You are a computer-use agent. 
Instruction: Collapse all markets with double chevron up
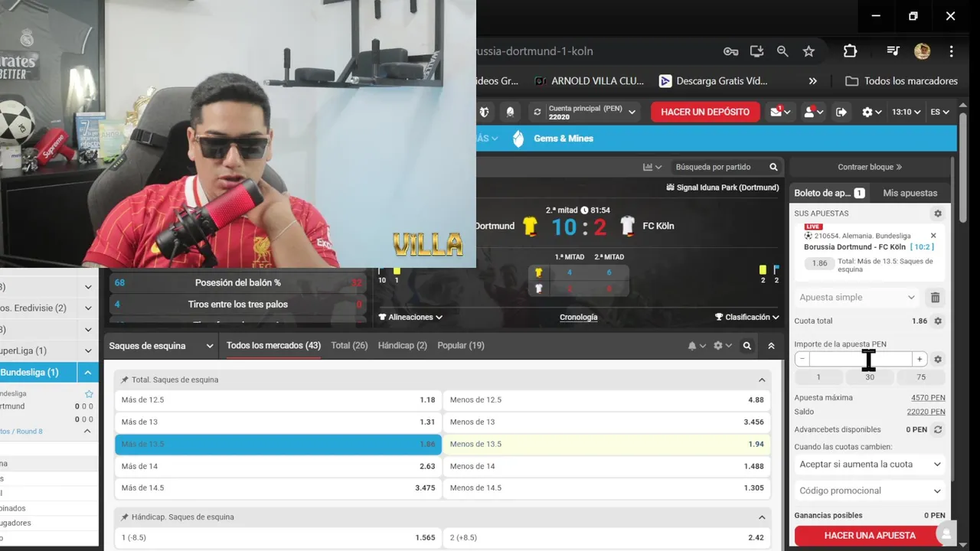tap(771, 346)
